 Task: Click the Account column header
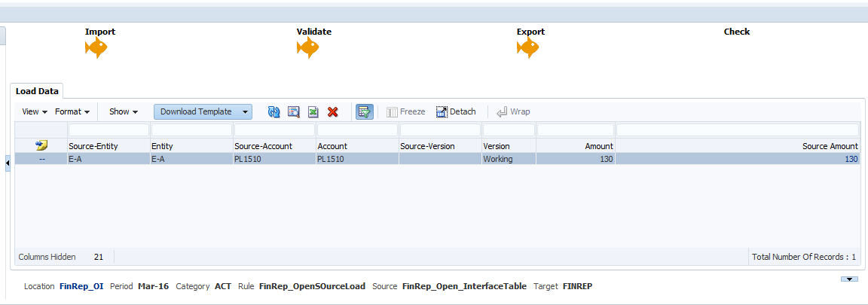pyautogui.click(x=358, y=146)
